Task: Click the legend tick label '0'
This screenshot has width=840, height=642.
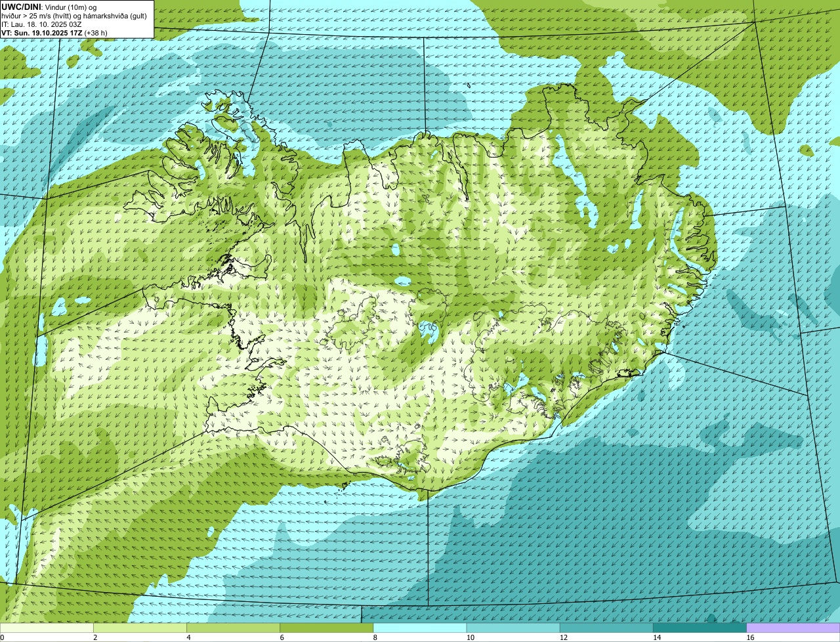Action: (2, 637)
